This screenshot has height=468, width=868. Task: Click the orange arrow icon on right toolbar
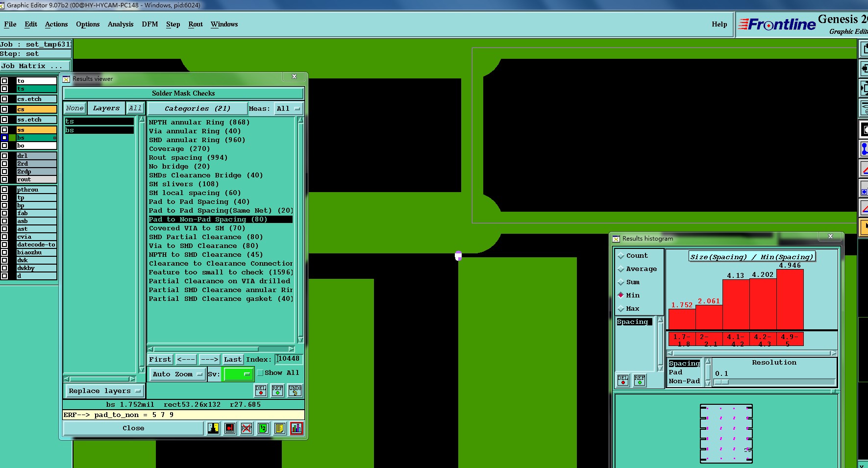864,227
